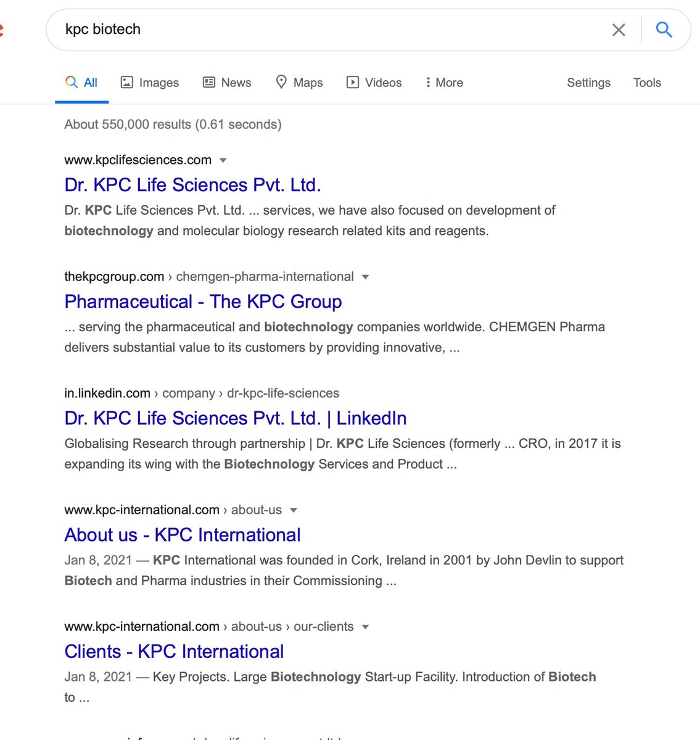Screen dimensions: 700x740
Task: Click the All tab magnifier icon
Action: tap(72, 82)
